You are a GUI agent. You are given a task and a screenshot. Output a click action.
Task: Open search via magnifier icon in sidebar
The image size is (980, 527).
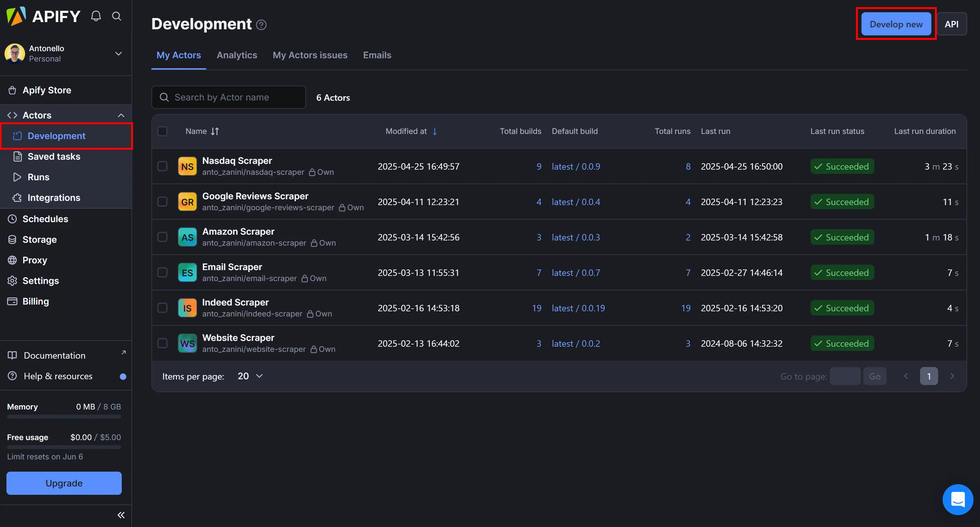[116, 16]
